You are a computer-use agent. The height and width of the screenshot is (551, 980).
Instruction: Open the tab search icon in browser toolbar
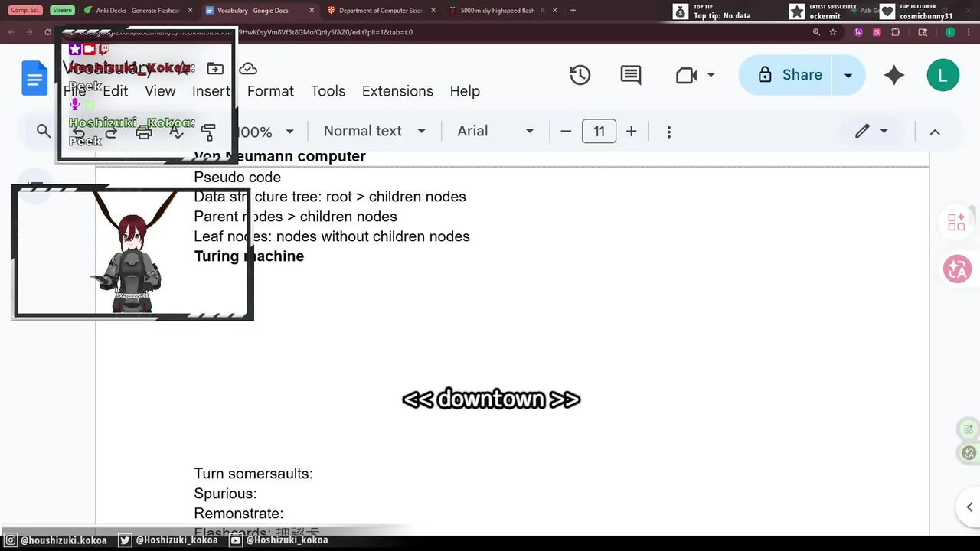pos(923,32)
